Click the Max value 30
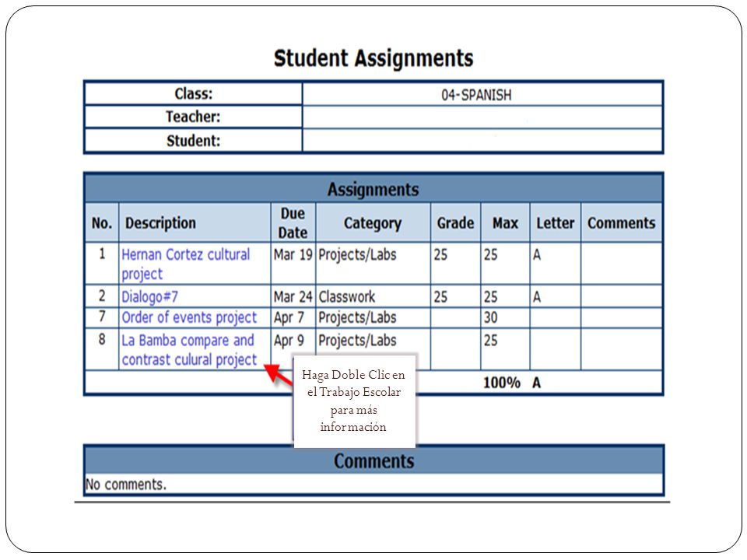 tap(491, 317)
